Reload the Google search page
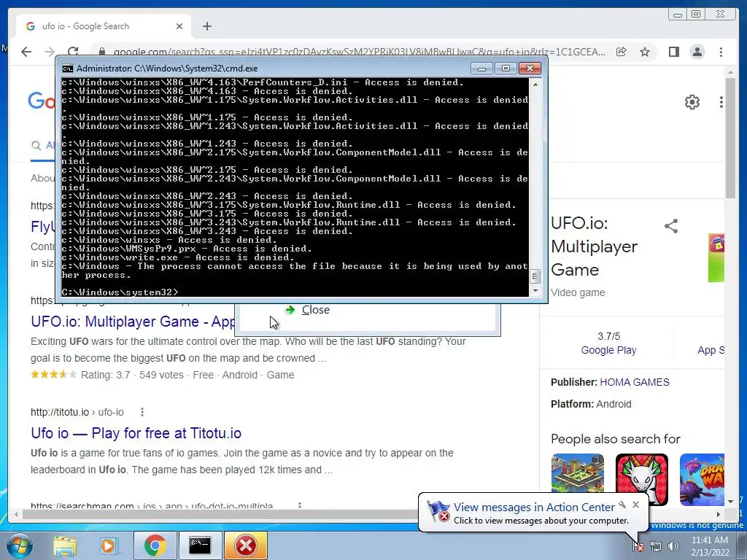This screenshot has width=747, height=560. tap(73, 52)
